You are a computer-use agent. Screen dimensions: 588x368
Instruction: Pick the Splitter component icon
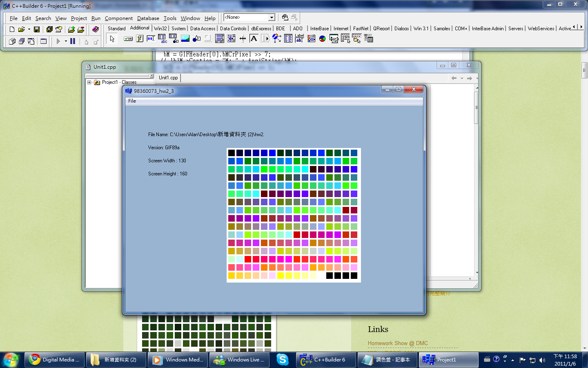coord(243,39)
